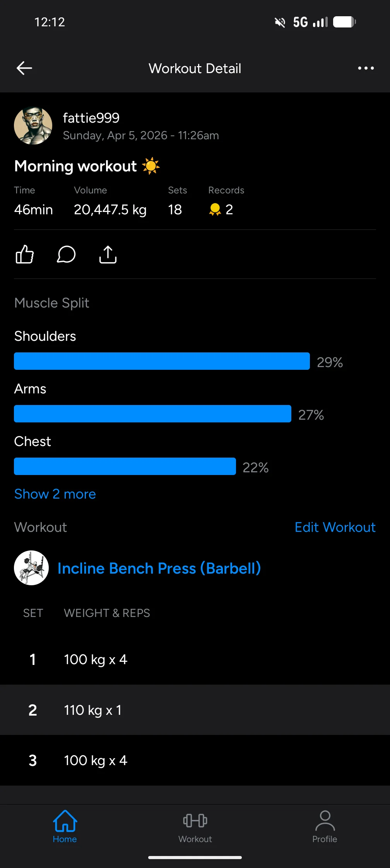The width and height of the screenshot is (390, 868).
Task: Tap the Arms 27% progress bar
Action: 152,414
